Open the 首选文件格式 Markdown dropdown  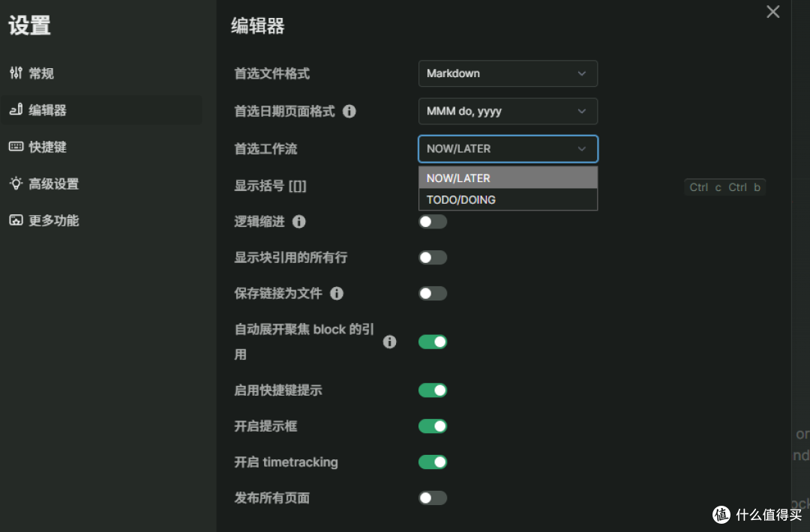tap(508, 73)
